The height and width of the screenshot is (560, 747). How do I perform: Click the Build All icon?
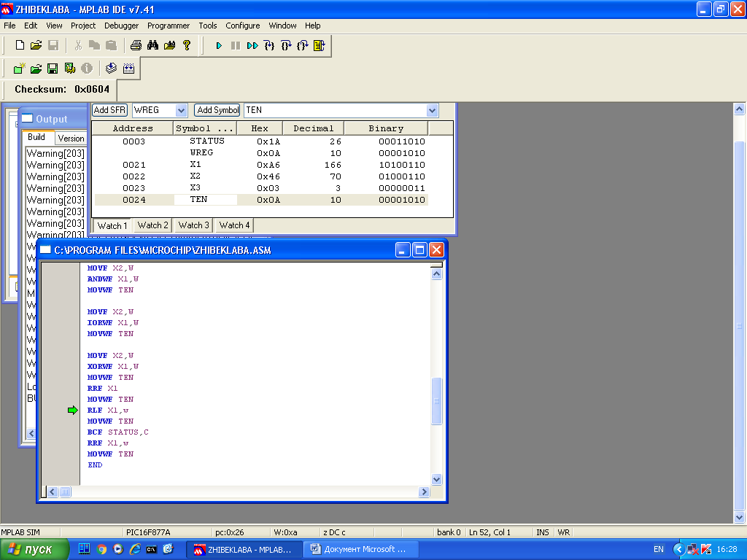128,69
